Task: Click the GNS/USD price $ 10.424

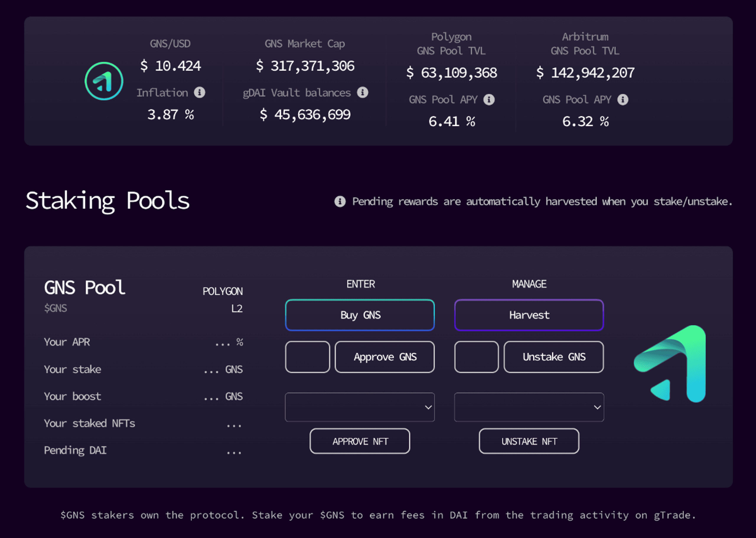Action: pos(170,66)
